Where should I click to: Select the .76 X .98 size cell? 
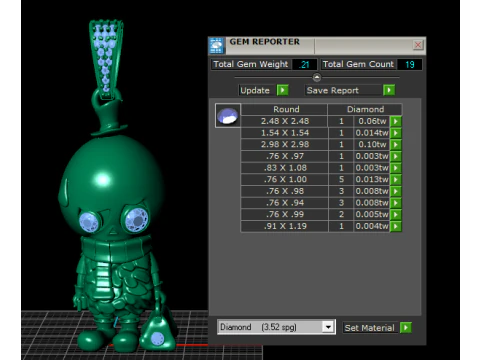284,191
